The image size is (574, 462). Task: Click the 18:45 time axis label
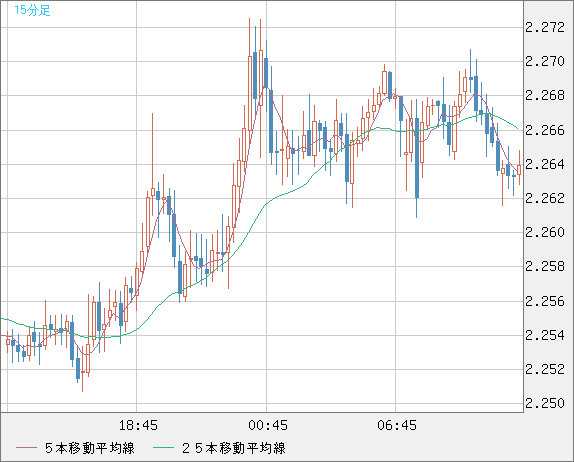tap(138, 425)
